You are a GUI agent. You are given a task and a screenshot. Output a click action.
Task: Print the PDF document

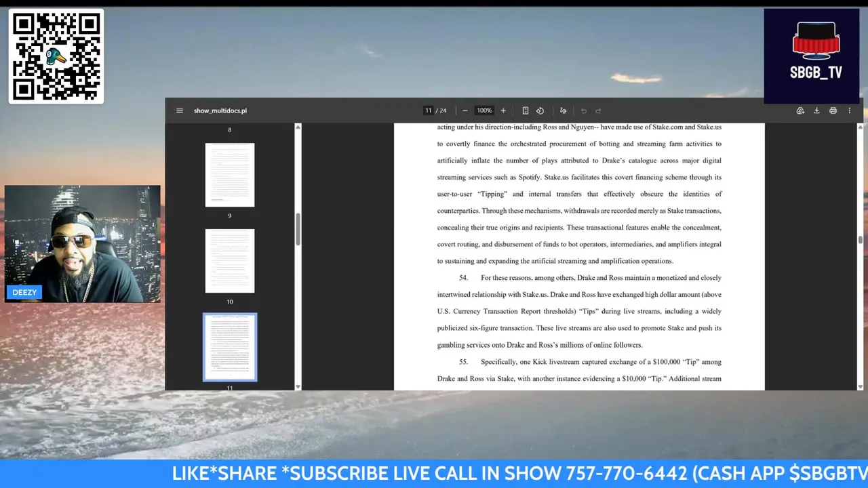[833, 110]
